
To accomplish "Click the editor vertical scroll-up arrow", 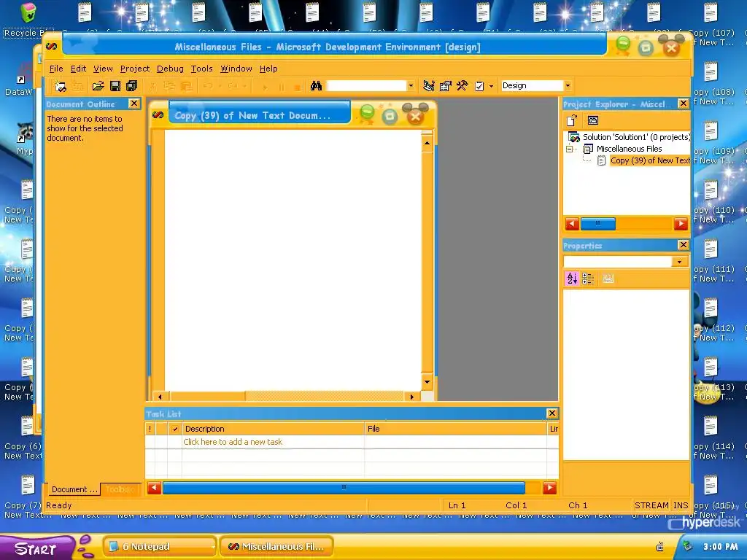I will [x=427, y=143].
